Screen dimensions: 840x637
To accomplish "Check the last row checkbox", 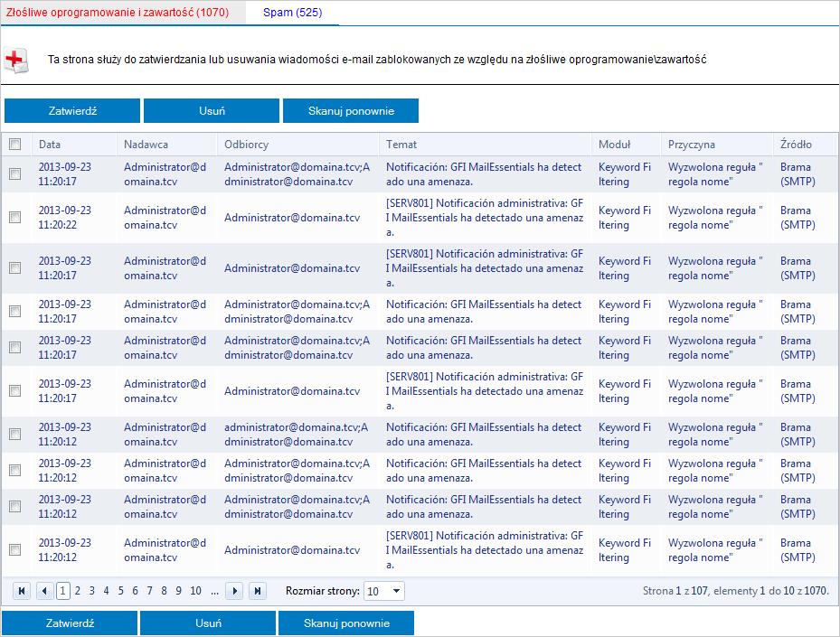I will 15,549.
